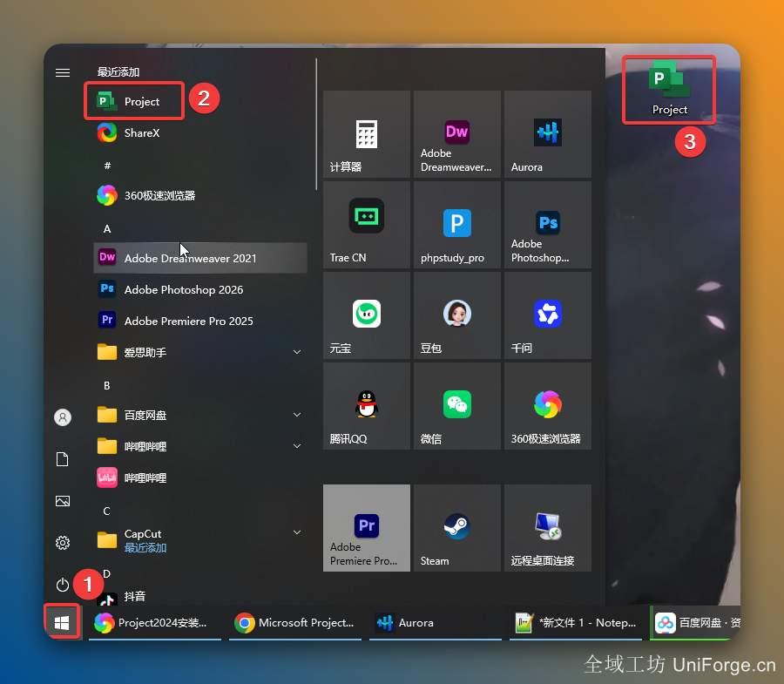Click the A letter header
The height and width of the screenshot is (684, 784).
coord(107,229)
